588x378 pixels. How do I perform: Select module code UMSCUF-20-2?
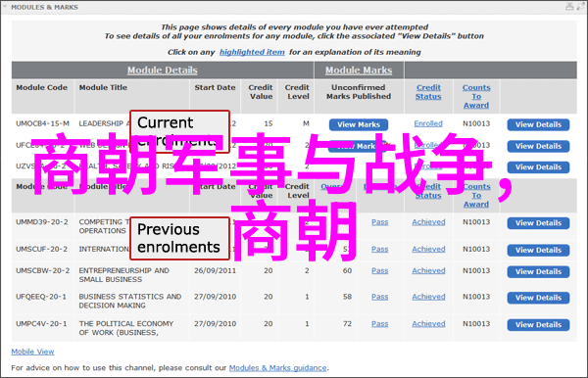coord(41,249)
